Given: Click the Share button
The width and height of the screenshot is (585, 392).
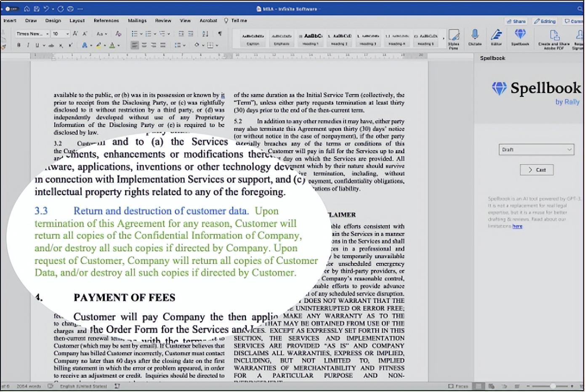Looking at the screenshot, I should (x=516, y=21).
